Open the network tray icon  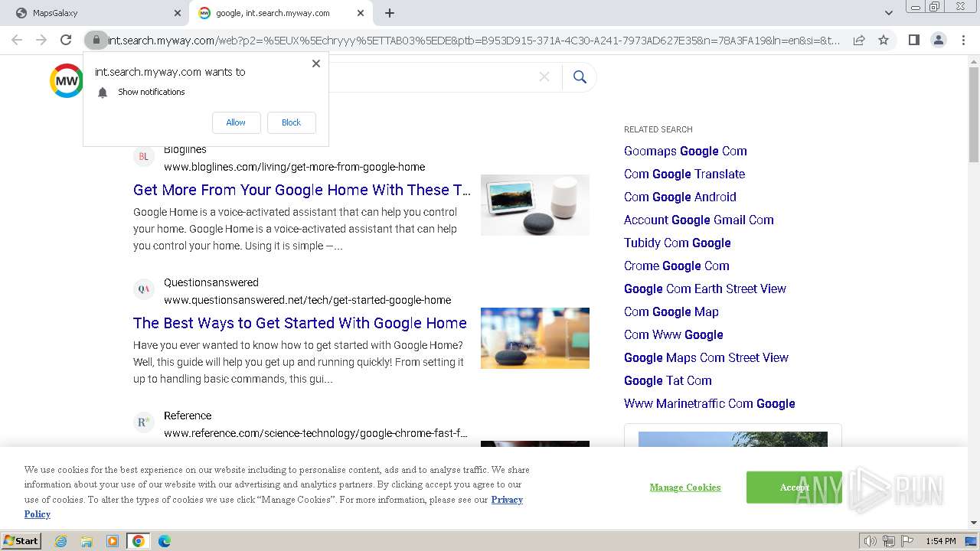pyautogui.click(x=889, y=541)
